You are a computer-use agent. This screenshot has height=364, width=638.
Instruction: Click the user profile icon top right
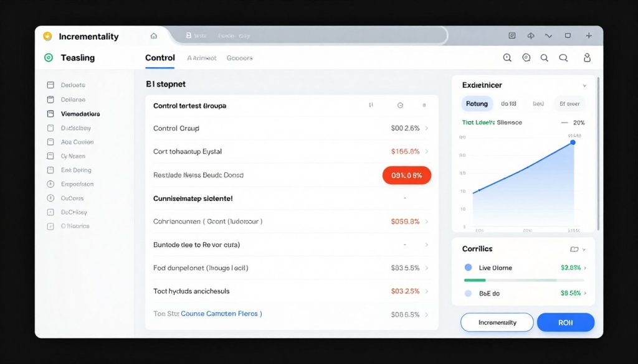coord(586,57)
